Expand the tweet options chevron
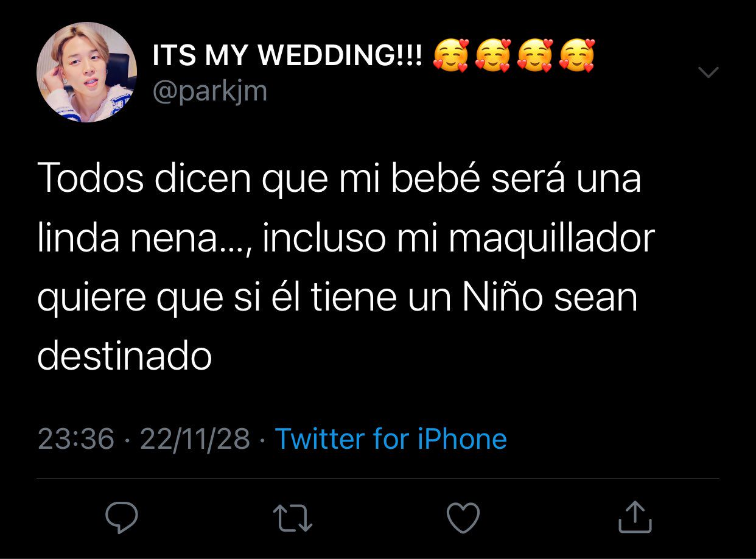 (707, 72)
